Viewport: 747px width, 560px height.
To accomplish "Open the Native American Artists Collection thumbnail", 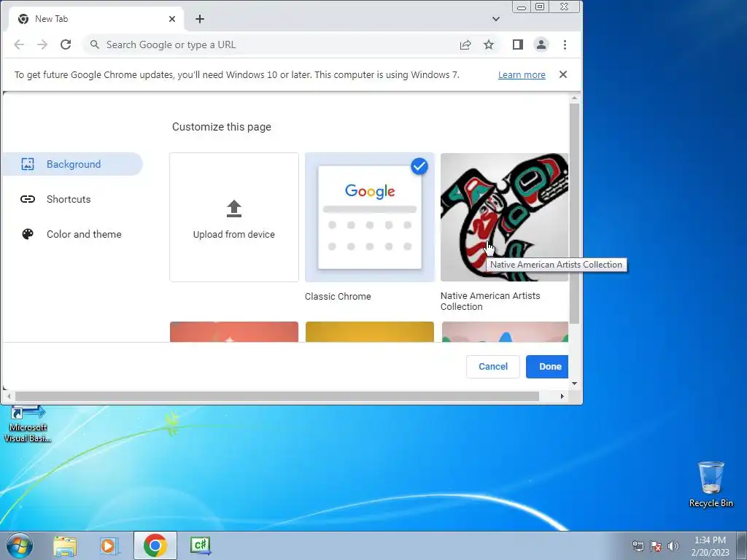I will 504,217.
